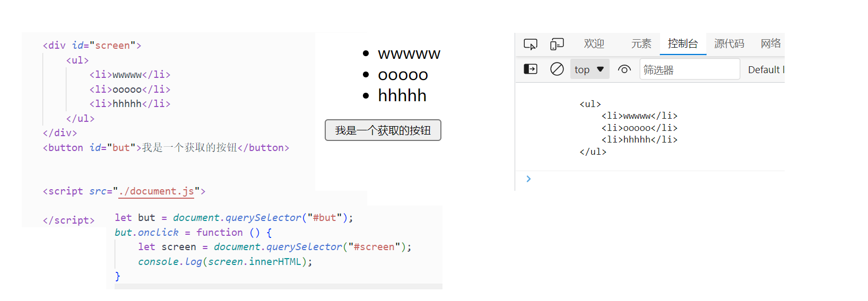Viewport: 868px width, 301px height.
Task: Click the rendered list item hhhhh
Action: pyautogui.click(x=402, y=96)
